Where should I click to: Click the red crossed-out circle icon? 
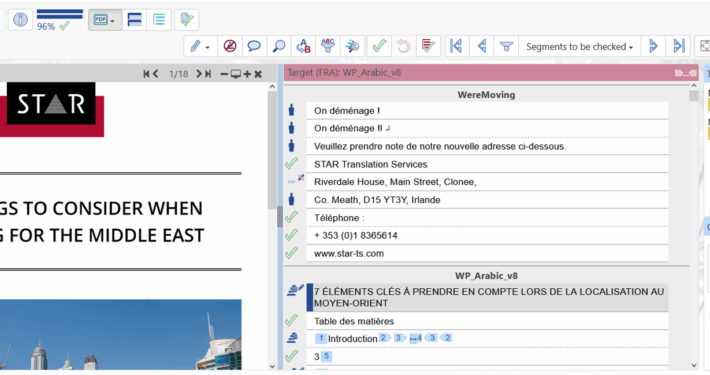[x=230, y=46]
